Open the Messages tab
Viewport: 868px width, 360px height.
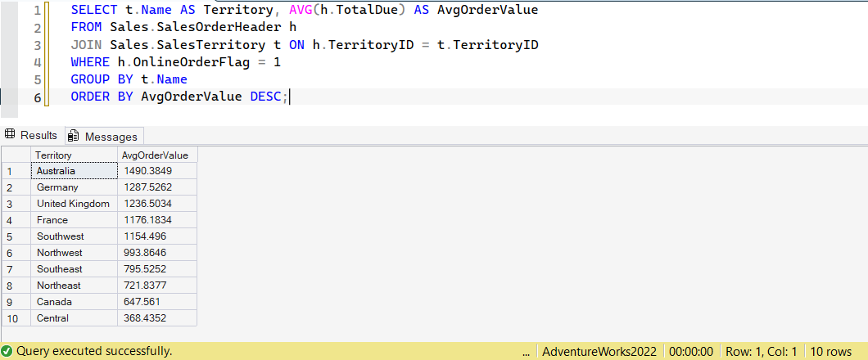(104, 136)
